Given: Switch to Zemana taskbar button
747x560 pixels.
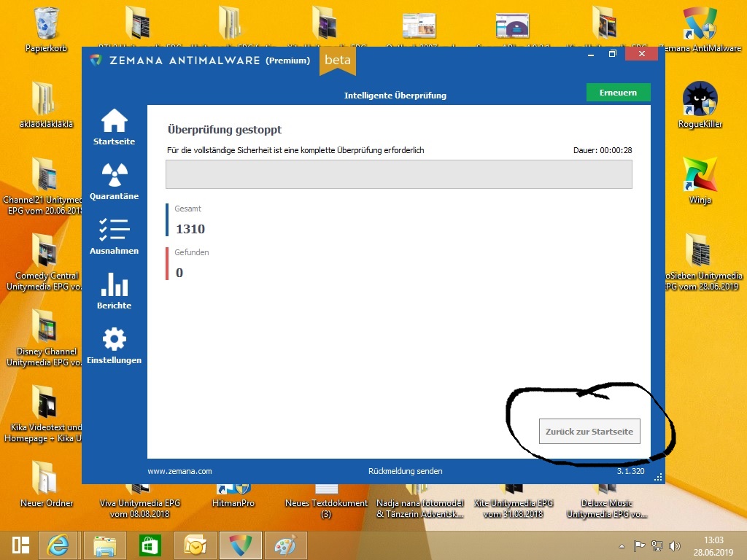Looking at the screenshot, I should pos(241,545).
